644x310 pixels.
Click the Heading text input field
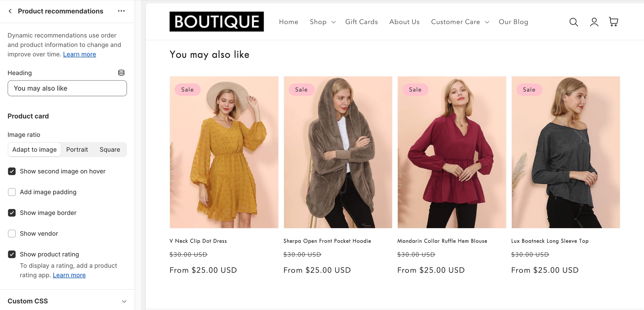tap(67, 88)
